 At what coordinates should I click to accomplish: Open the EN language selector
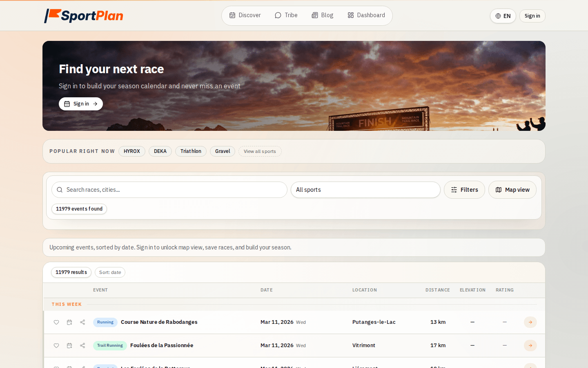[503, 16]
